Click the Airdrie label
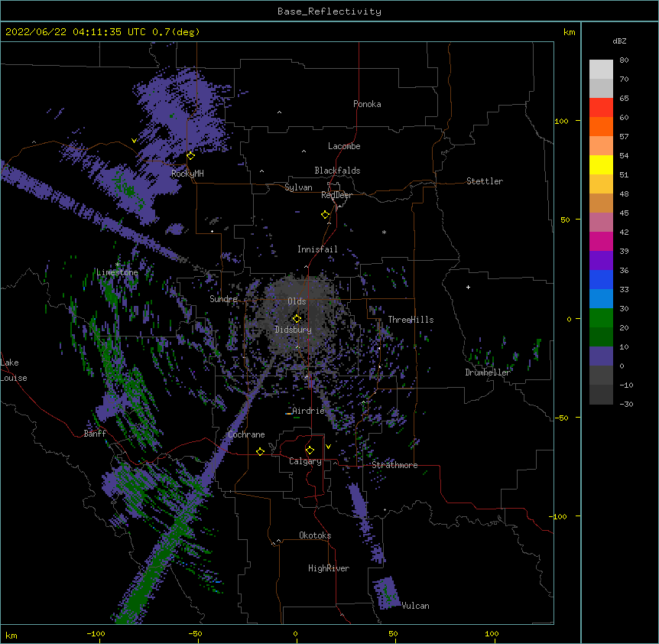The width and height of the screenshot is (659, 644). tap(309, 411)
